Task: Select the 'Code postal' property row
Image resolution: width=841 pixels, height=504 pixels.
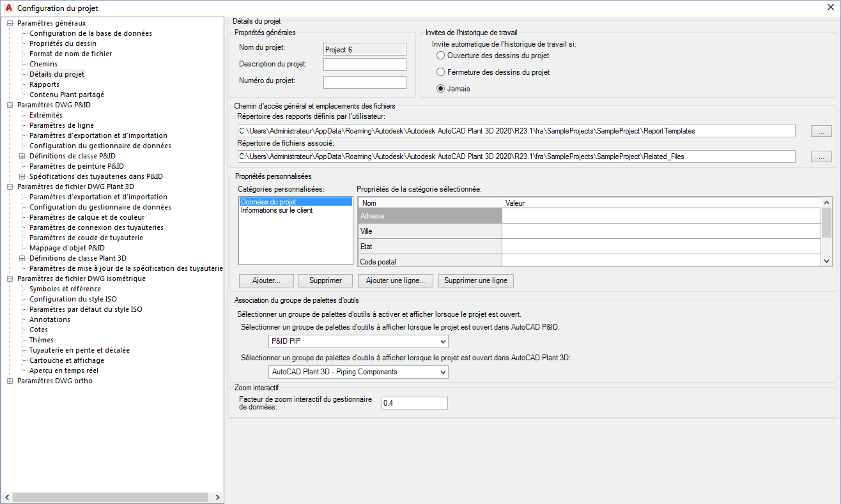Action: pos(589,261)
